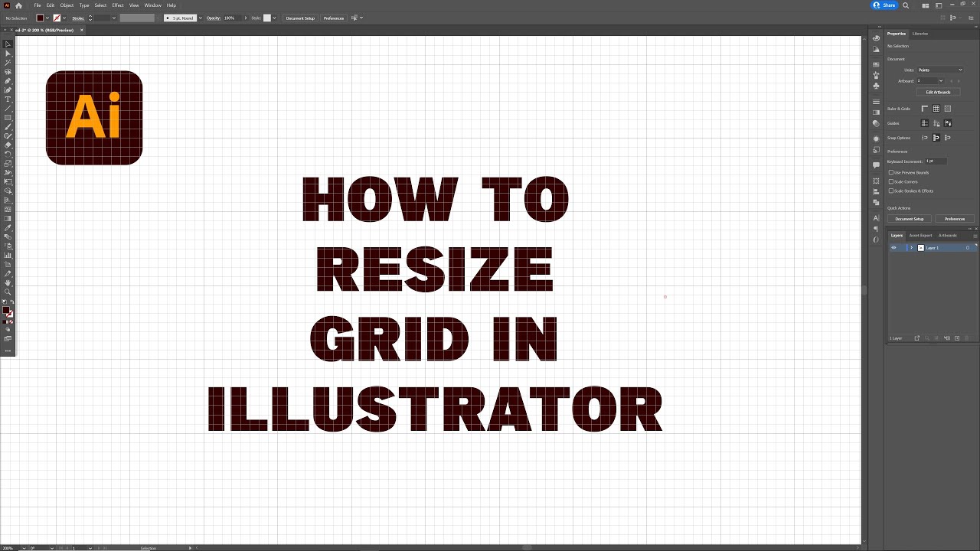
Task: Open fill color dropdown arrow in control bar
Action: (x=47, y=18)
